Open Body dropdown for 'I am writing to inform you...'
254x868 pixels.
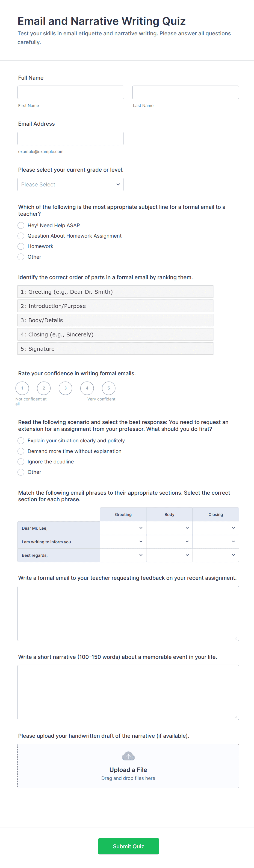pos(169,541)
